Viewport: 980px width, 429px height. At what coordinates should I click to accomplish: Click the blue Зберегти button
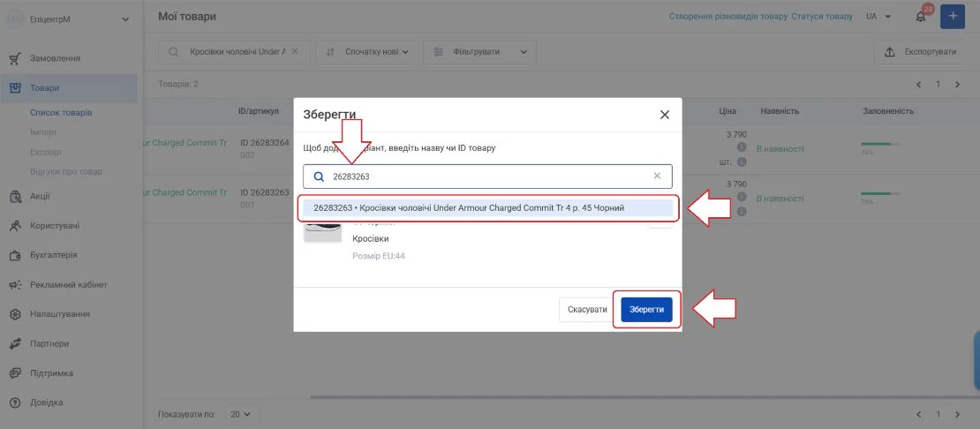click(646, 310)
